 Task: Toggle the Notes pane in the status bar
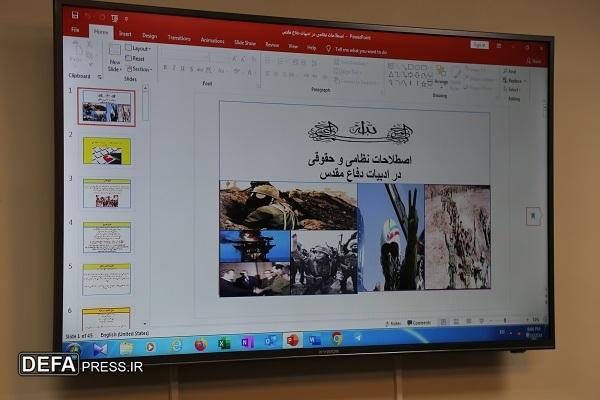(393, 324)
